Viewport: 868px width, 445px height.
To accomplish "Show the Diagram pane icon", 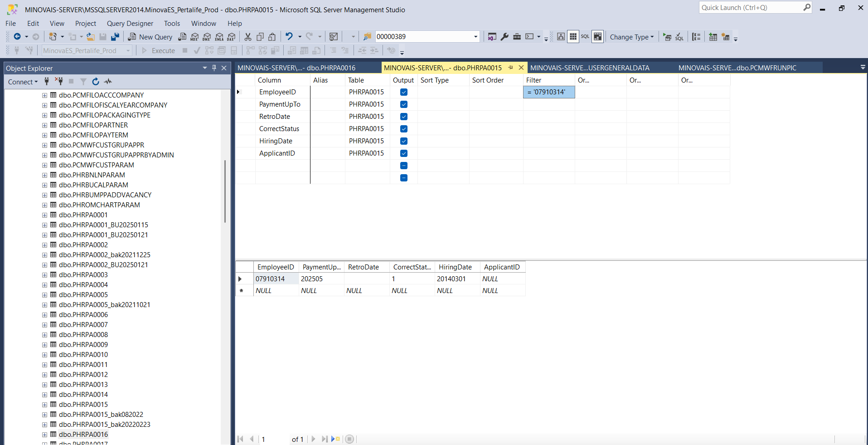I will [561, 37].
